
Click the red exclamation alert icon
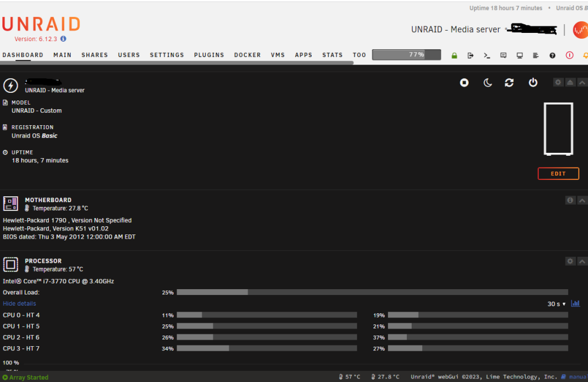pos(569,55)
